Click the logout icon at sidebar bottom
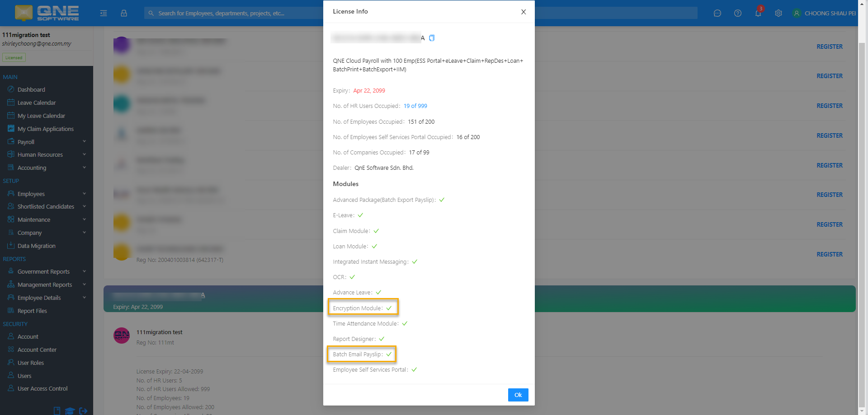Viewport: 868px width, 415px height. click(83, 410)
